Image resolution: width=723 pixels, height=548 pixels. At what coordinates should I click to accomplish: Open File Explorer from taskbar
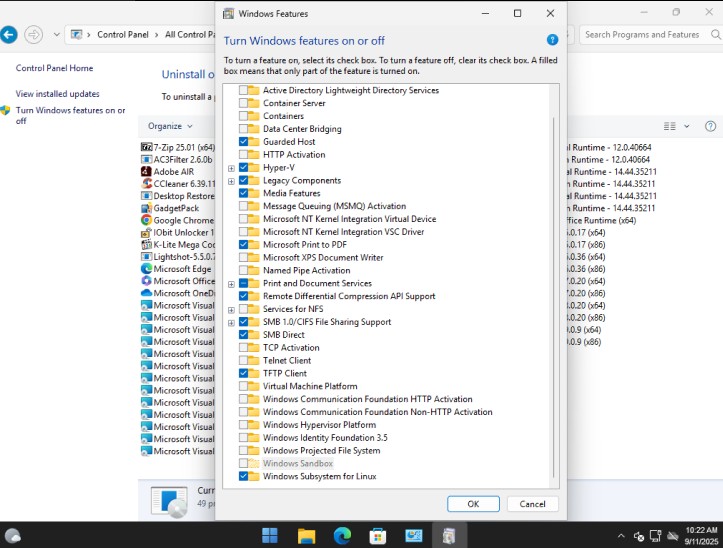click(306, 536)
